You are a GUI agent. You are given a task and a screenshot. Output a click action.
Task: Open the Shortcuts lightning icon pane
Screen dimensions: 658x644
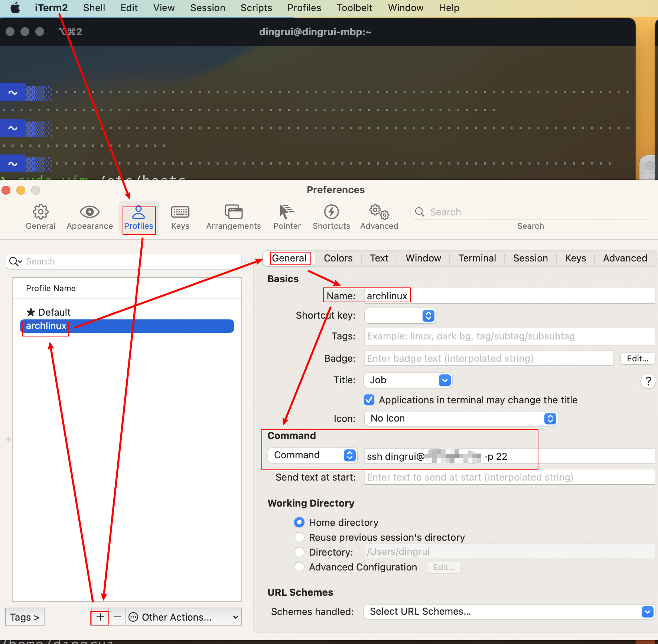click(331, 217)
